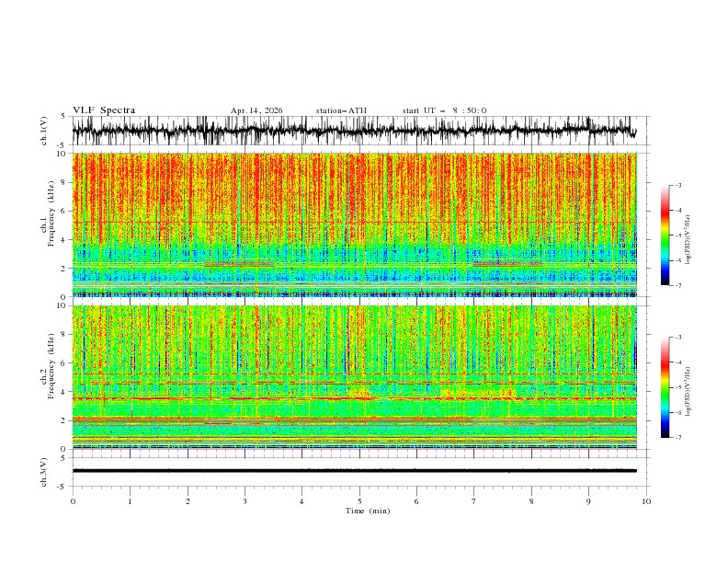Viewport: 728px width, 563px height.
Task: Click the "-3" tick on the lower color bar
Action: tap(678, 338)
